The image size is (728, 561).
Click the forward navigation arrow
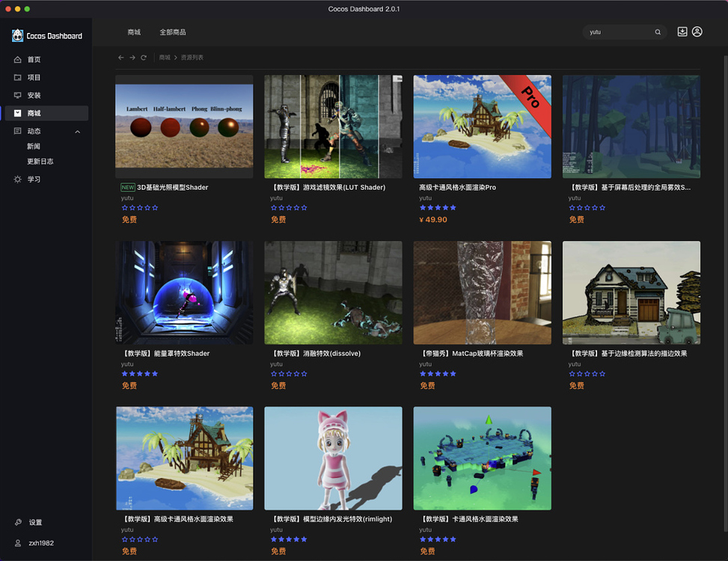click(132, 56)
